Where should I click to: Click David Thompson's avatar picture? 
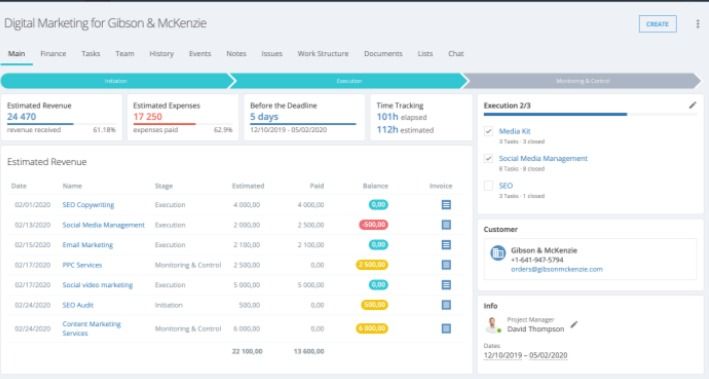point(492,325)
